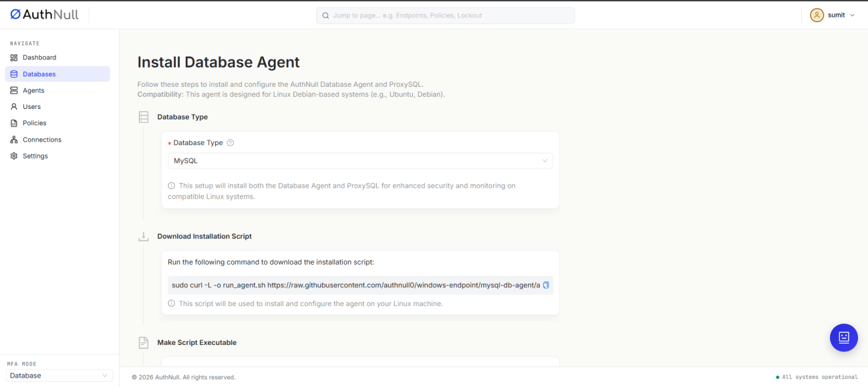The height and width of the screenshot is (387, 868).
Task: Click the AuthNull logo
Action: coord(44,15)
